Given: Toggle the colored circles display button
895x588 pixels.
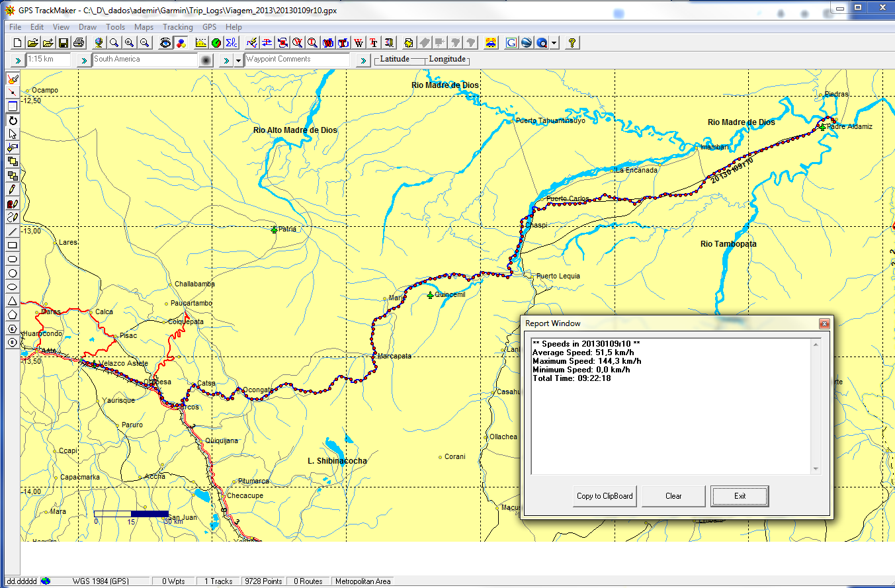Looking at the screenshot, I should 180,43.
